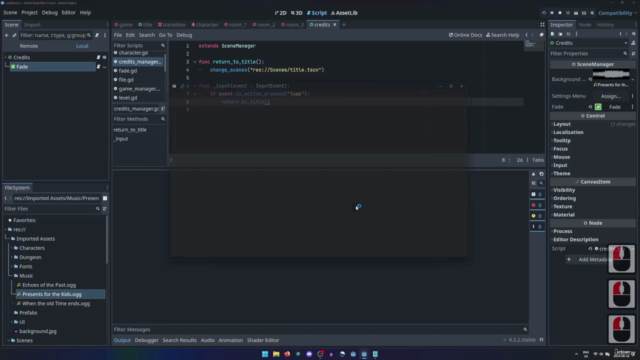Toggle error messages filter in Output panel
Viewport: 640px width, 360px height.
[x=536, y=205]
